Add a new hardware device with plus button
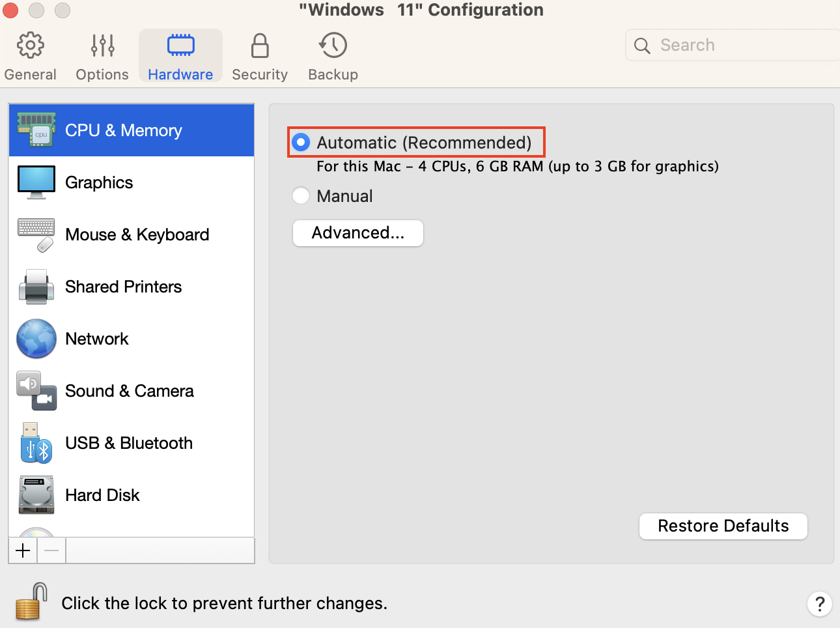 pyautogui.click(x=22, y=550)
